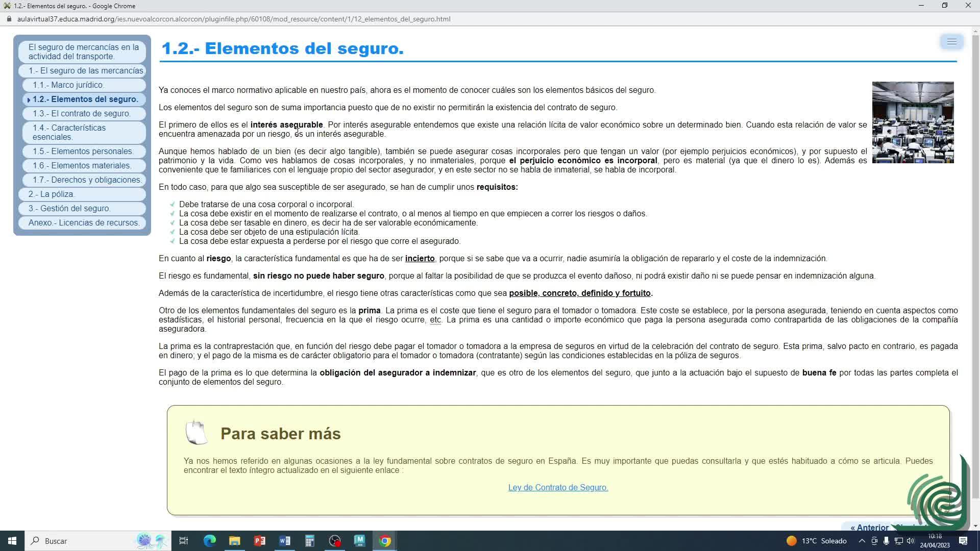Click the '« Anterior' navigation button

(869, 528)
